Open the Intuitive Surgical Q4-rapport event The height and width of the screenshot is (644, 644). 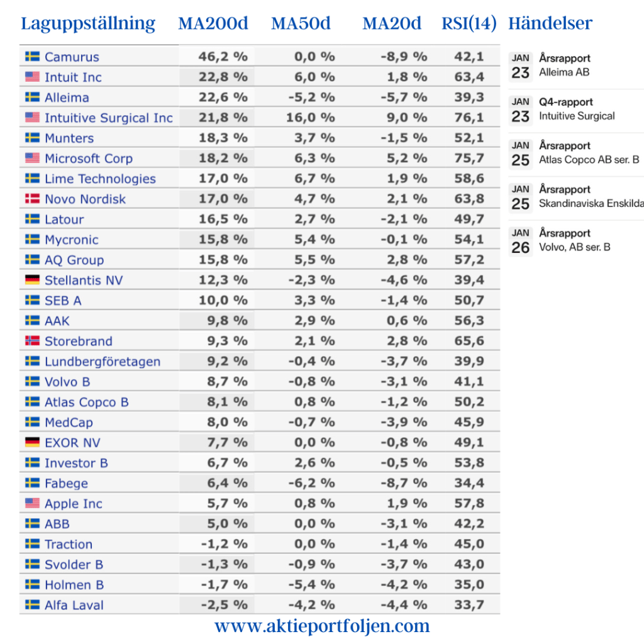click(x=576, y=109)
